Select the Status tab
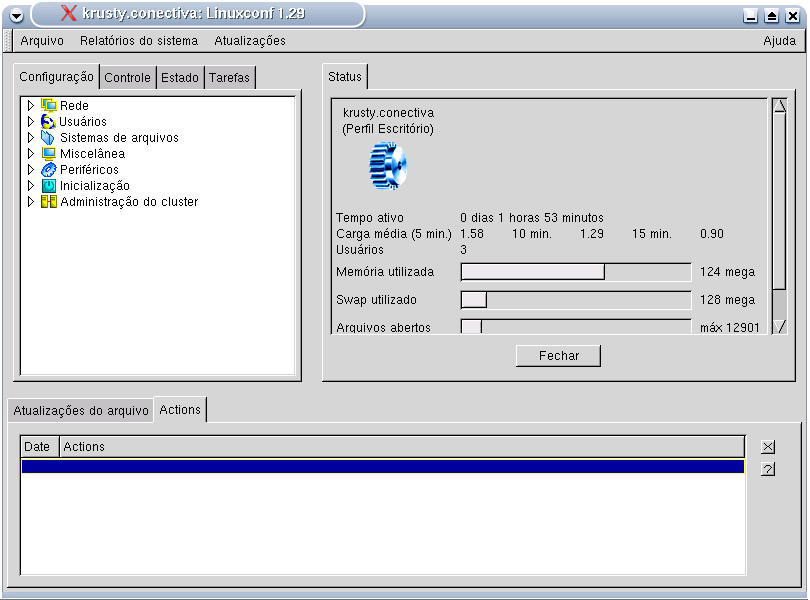 [345, 76]
